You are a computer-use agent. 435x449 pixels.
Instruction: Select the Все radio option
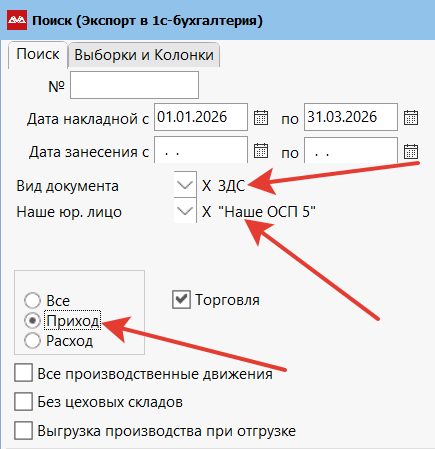pos(32,300)
